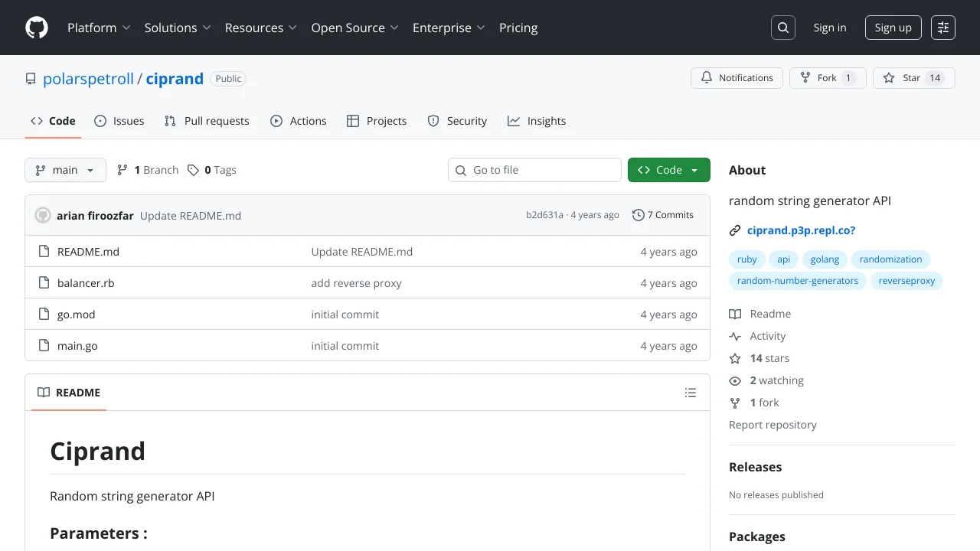
Task: Click the clock icon beside 7 Commits
Action: coord(638,215)
